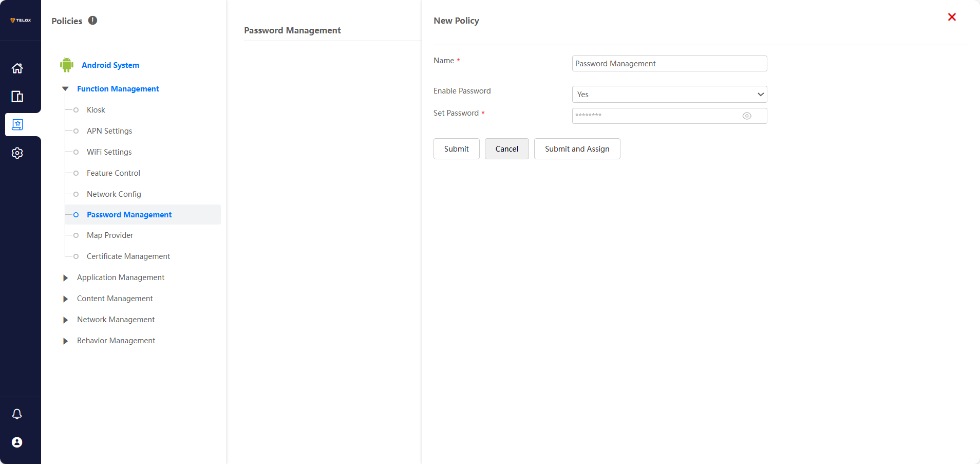
Task: Expand the Application Management section
Action: (65, 278)
